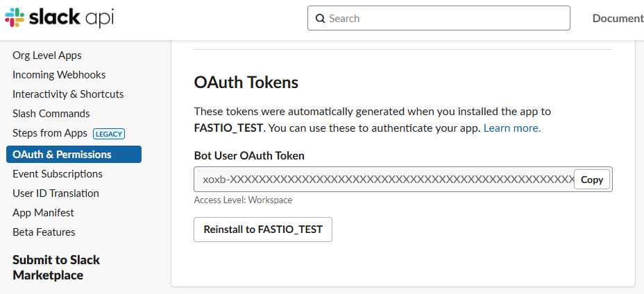Click the Slack API logo
The height and width of the screenshot is (294, 644).
[x=59, y=18]
